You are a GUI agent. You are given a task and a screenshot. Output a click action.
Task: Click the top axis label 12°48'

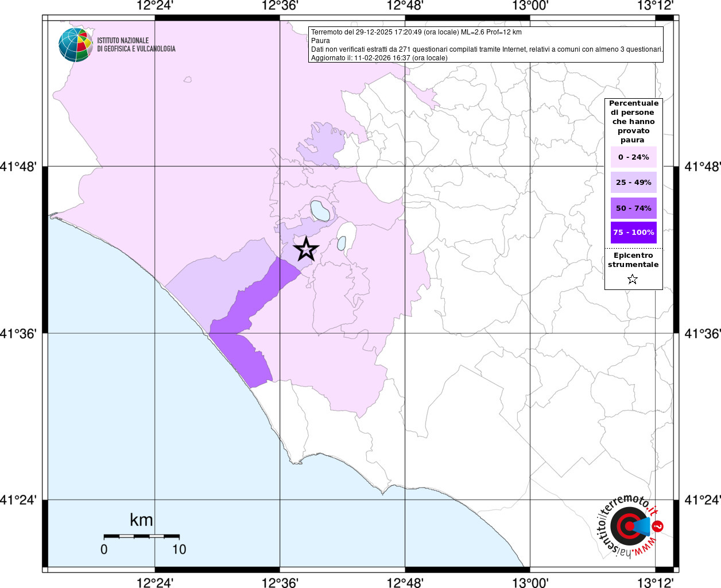[405, 6]
